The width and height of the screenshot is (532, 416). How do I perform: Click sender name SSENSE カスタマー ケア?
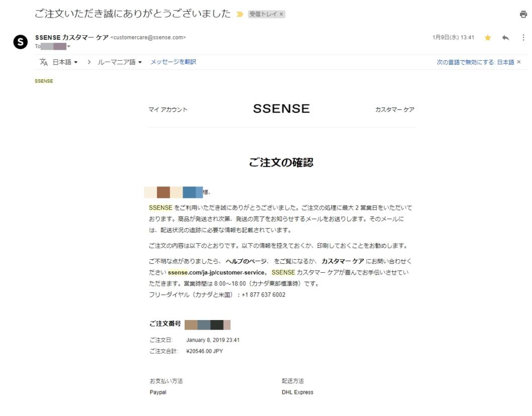coord(72,37)
